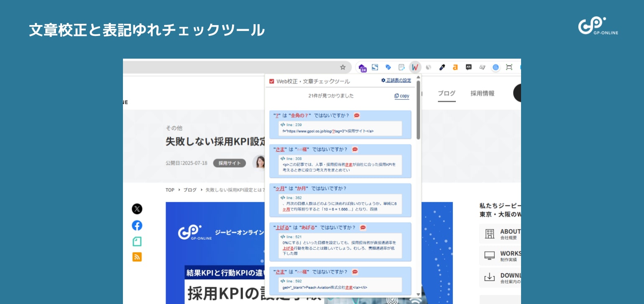Open the ブログ navigation tab
The image size is (644, 304).
coord(447,93)
